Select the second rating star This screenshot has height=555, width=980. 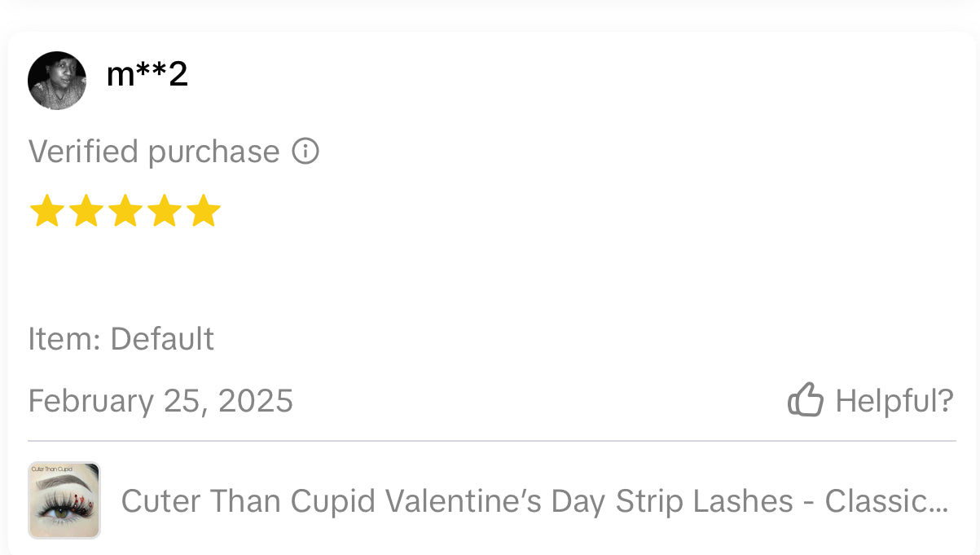86,211
